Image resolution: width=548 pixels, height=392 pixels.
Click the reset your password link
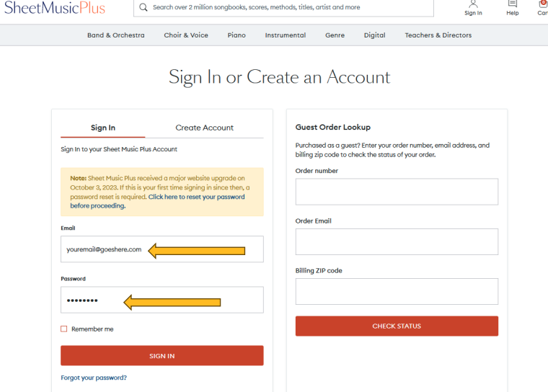(x=196, y=197)
